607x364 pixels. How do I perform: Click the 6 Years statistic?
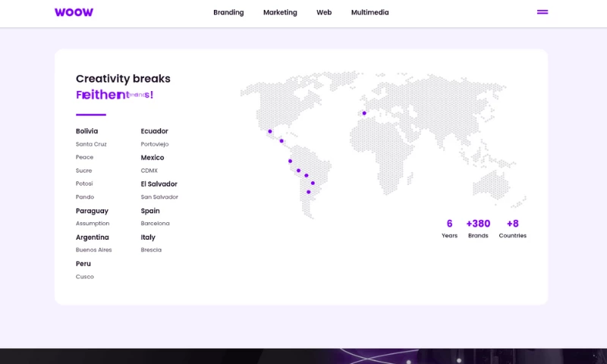pos(449,228)
